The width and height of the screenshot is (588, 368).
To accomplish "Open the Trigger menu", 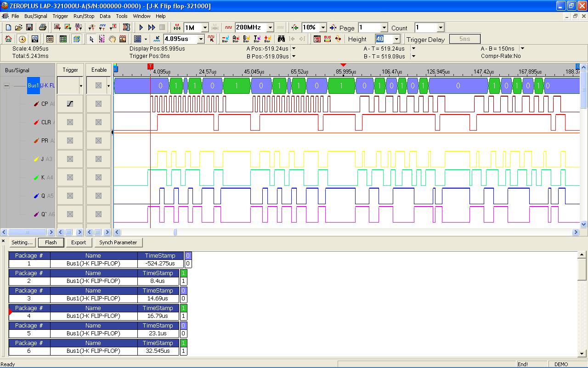I will tap(60, 16).
